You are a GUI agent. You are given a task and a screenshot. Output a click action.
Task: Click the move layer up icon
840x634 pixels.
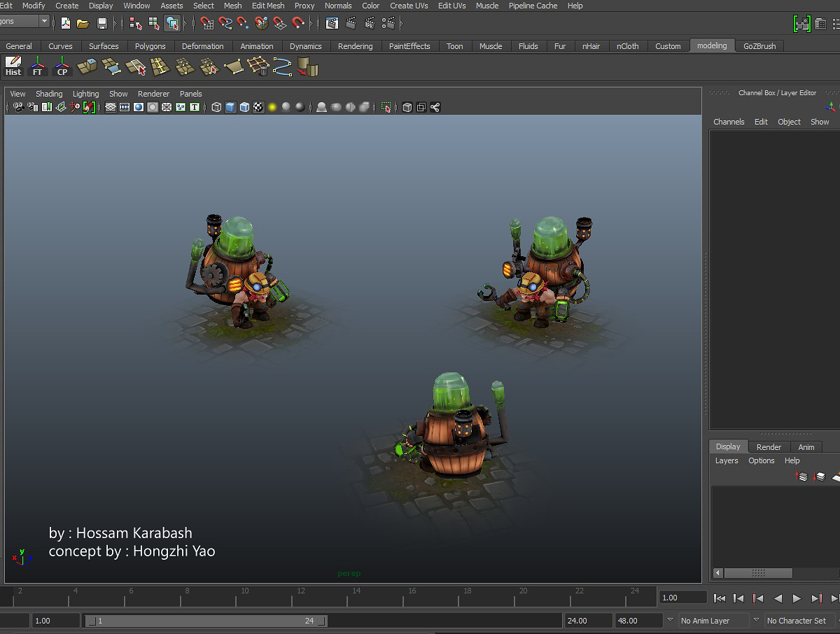point(802,477)
